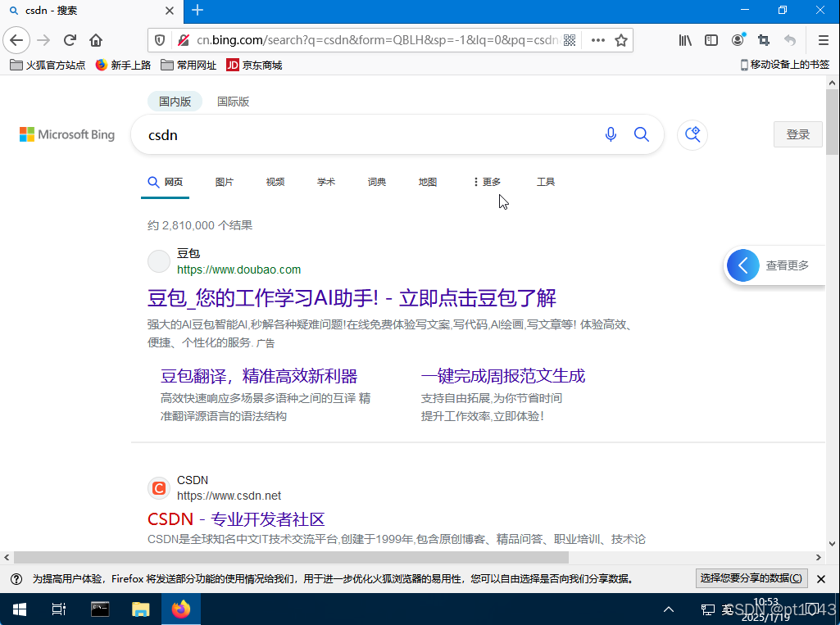Viewport: 840px width, 625px height.
Task: Click 选择您要分享的数据 button
Action: tap(751, 578)
